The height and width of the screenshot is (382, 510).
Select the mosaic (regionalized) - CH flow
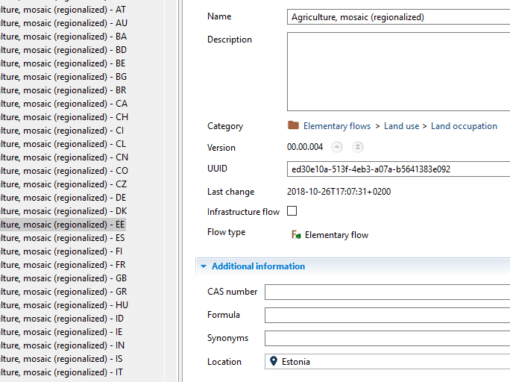(x=64, y=117)
